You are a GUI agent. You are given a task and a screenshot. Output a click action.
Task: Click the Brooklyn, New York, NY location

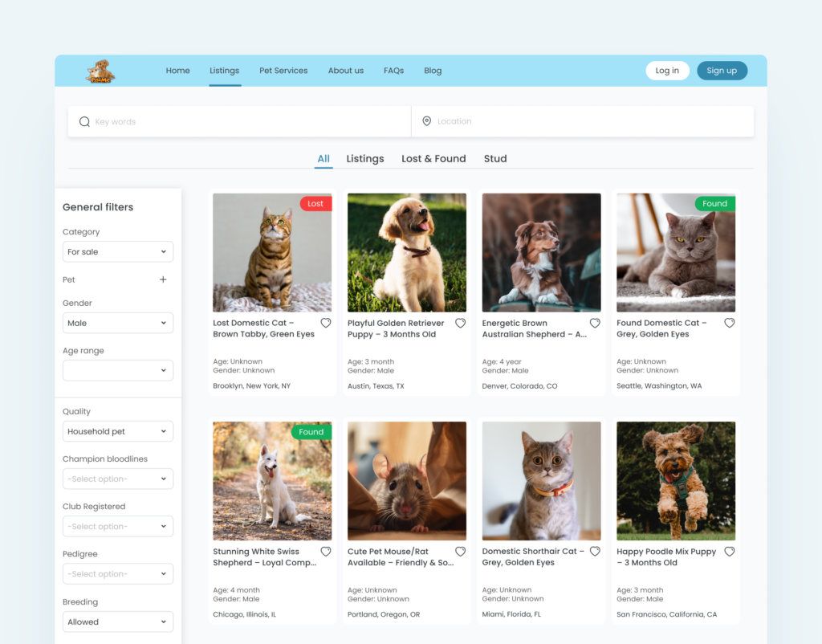pyautogui.click(x=251, y=386)
